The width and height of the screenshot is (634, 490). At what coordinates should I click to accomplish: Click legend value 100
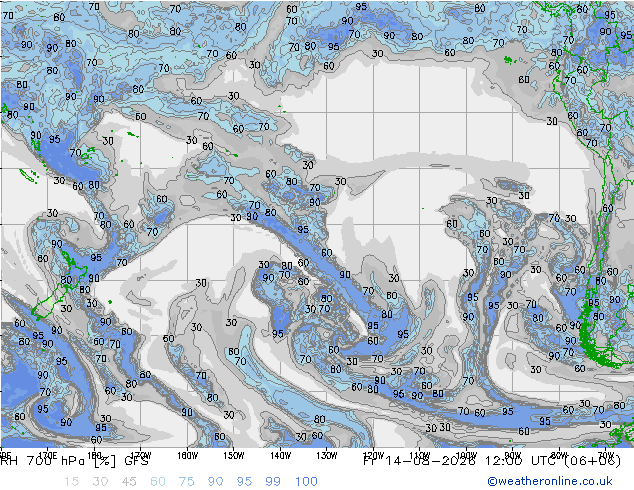click(x=306, y=482)
